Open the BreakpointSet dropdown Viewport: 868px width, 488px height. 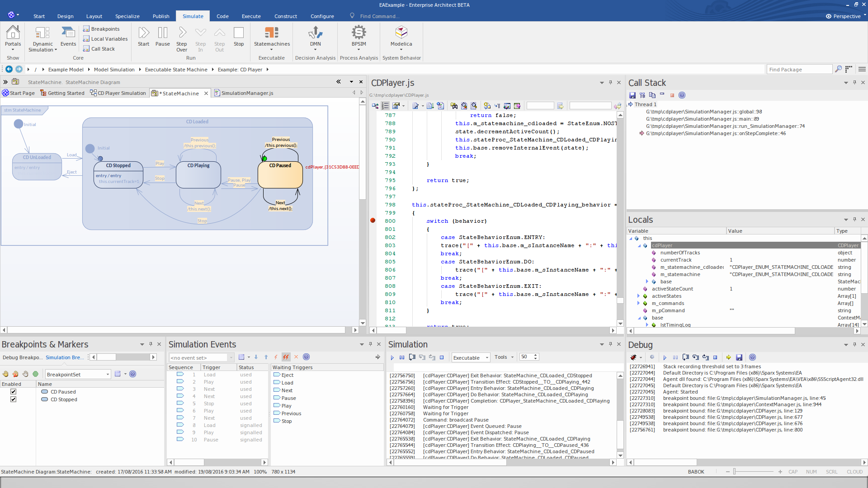pos(108,374)
